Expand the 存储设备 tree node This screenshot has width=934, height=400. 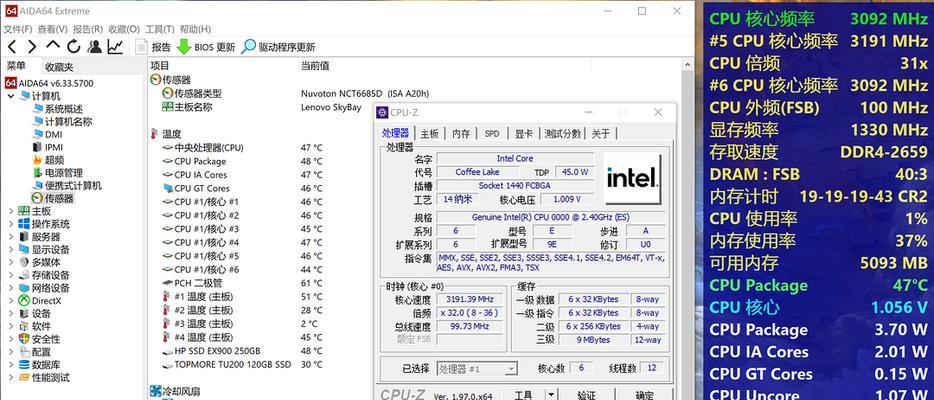coord(11,275)
